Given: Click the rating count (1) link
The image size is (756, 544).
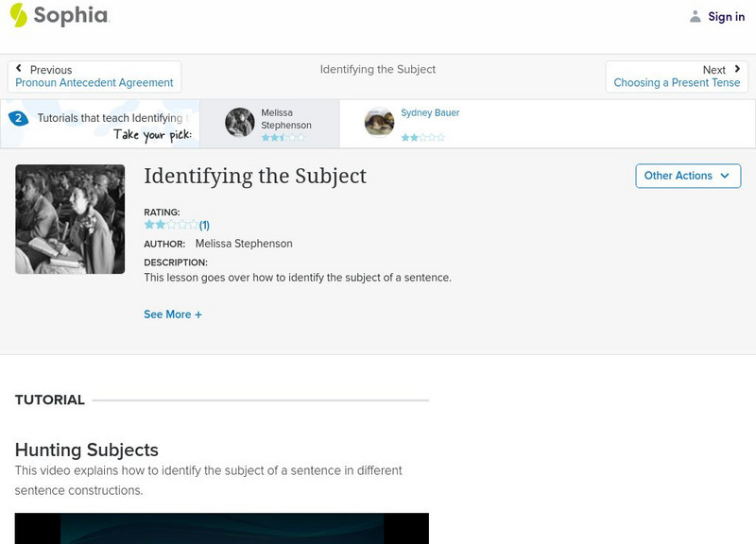Looking at the screenshot, I should 204,225.
